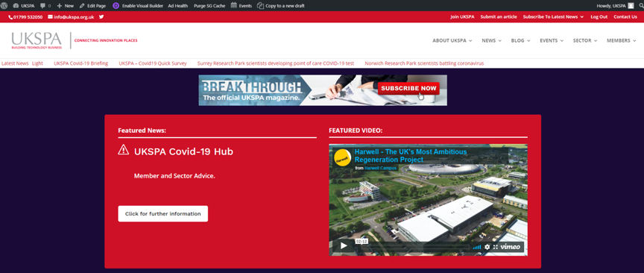This screenshot has width=644, height=273.
Task: Toggle fullscreen on the Vimeo player
Action: [496, 247]
